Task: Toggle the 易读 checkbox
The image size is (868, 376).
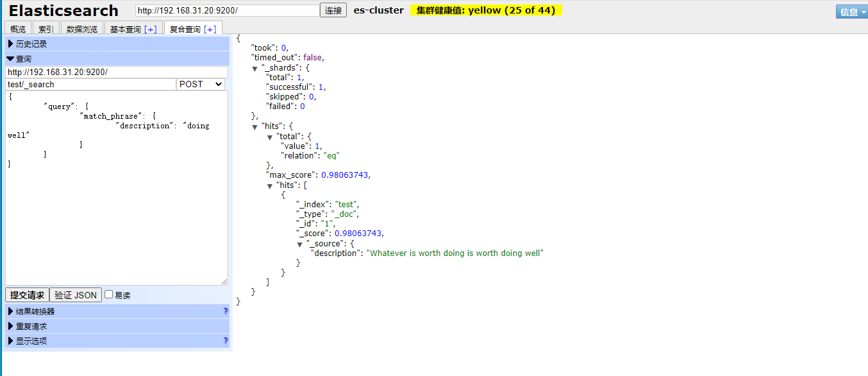Action: point(109,295)
